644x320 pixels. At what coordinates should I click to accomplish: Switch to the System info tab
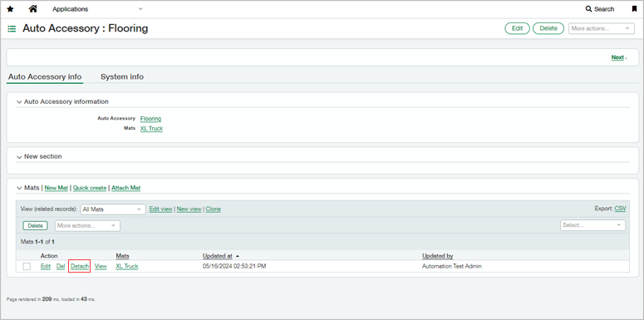(122, 76)
